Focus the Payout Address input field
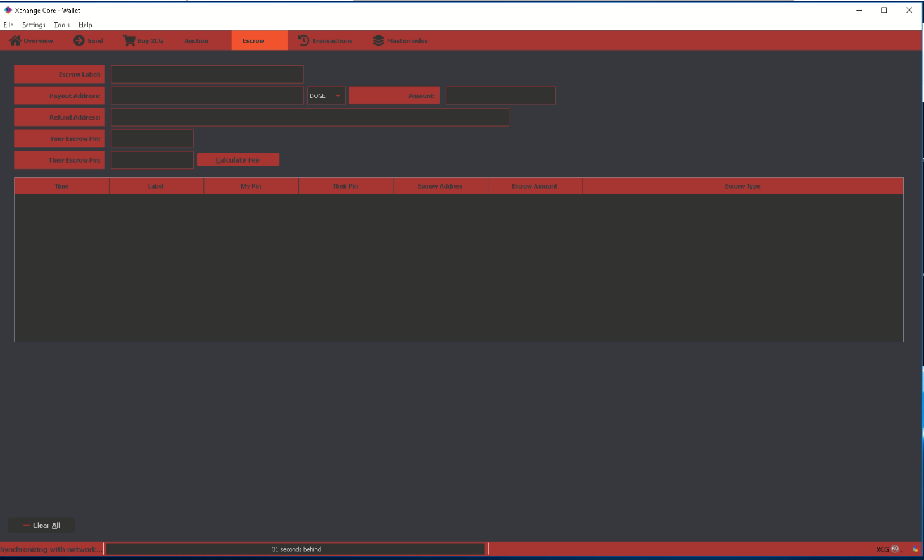The width and height of the screenshot is (924, 560). (x=207, y=96)
